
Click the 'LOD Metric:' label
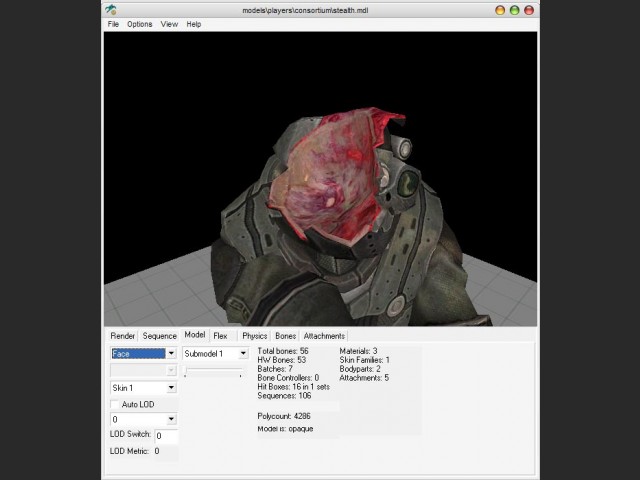pos(129,451)
